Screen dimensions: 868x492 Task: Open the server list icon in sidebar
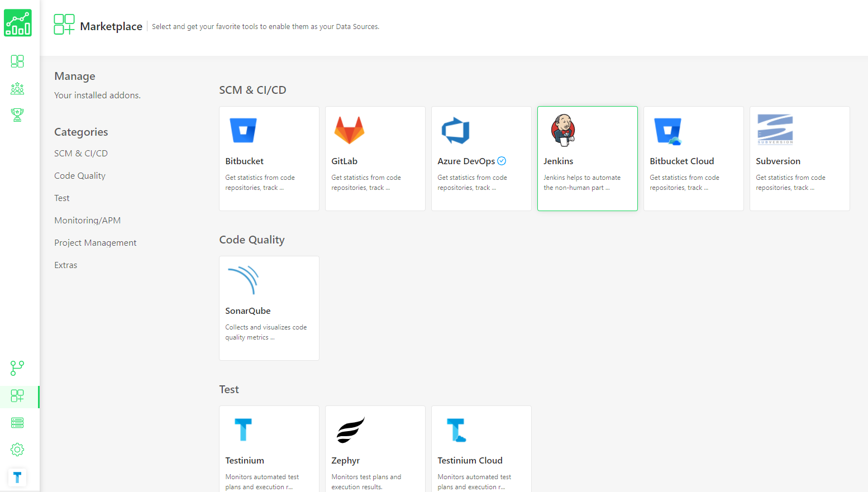coord(17,423)
